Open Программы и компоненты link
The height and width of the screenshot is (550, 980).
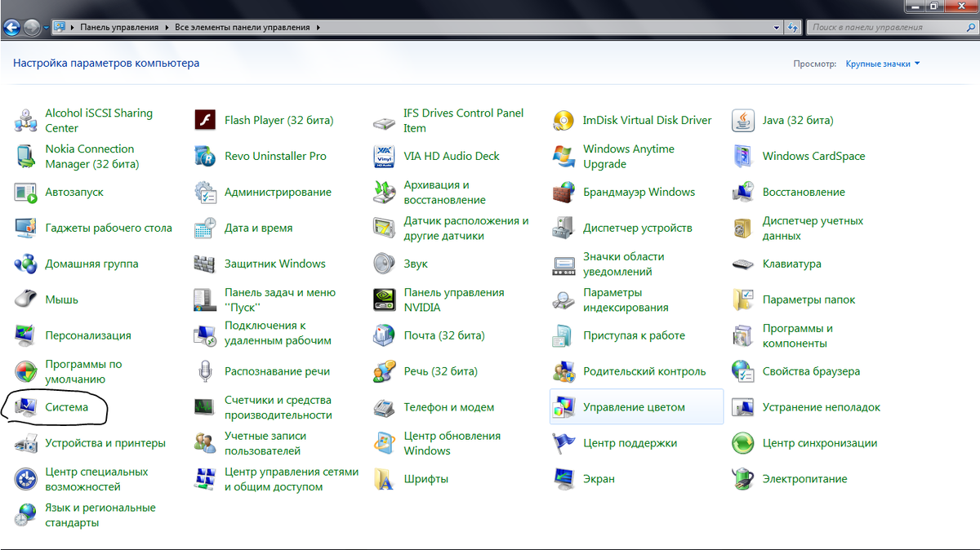798,335
